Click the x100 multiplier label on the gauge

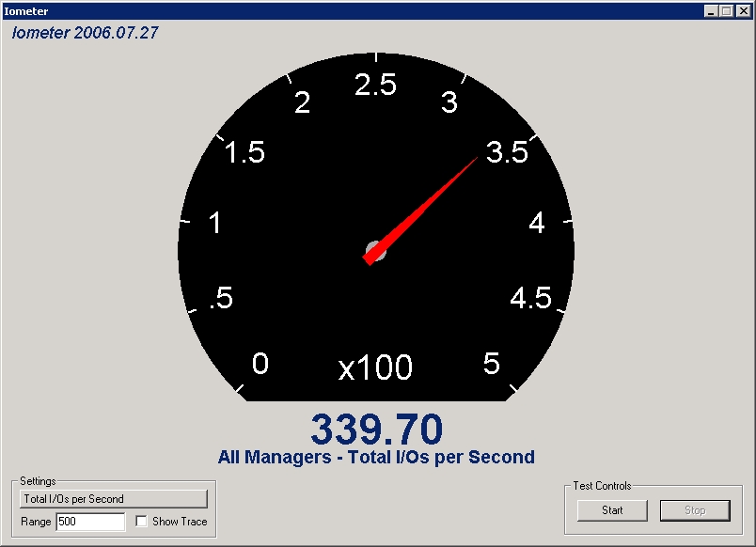click(x=375, y=367)
